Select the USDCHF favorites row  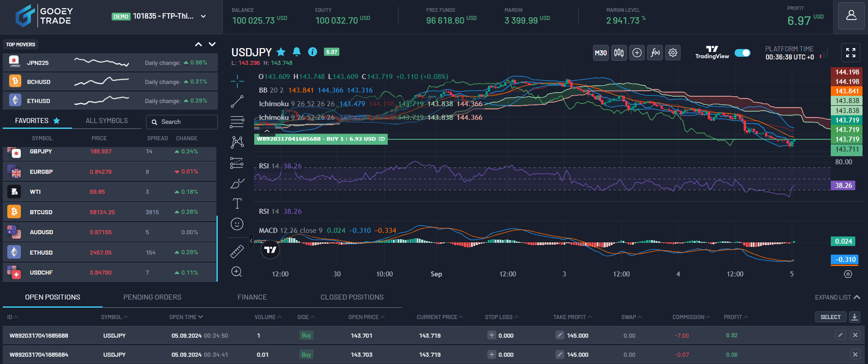point(110,272)
